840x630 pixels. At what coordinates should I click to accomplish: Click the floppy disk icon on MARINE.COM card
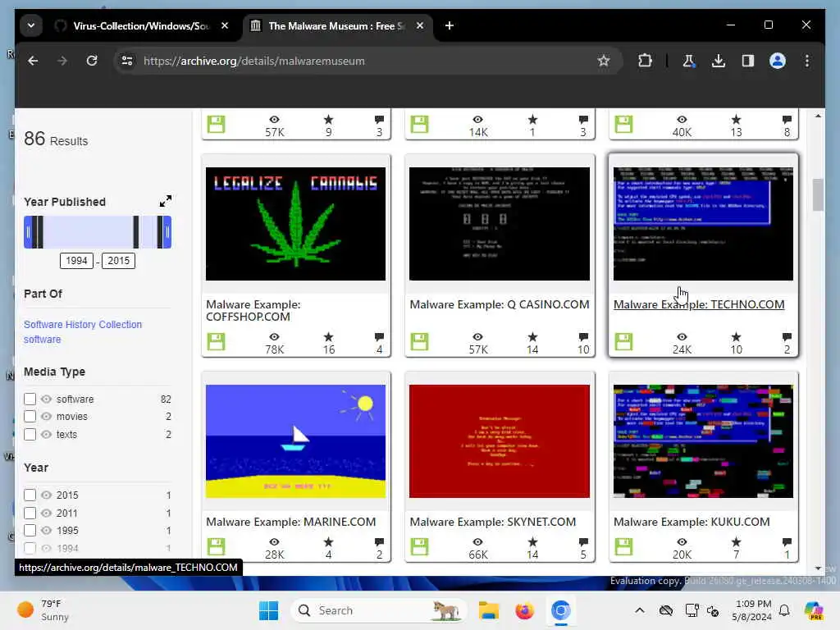216,546
